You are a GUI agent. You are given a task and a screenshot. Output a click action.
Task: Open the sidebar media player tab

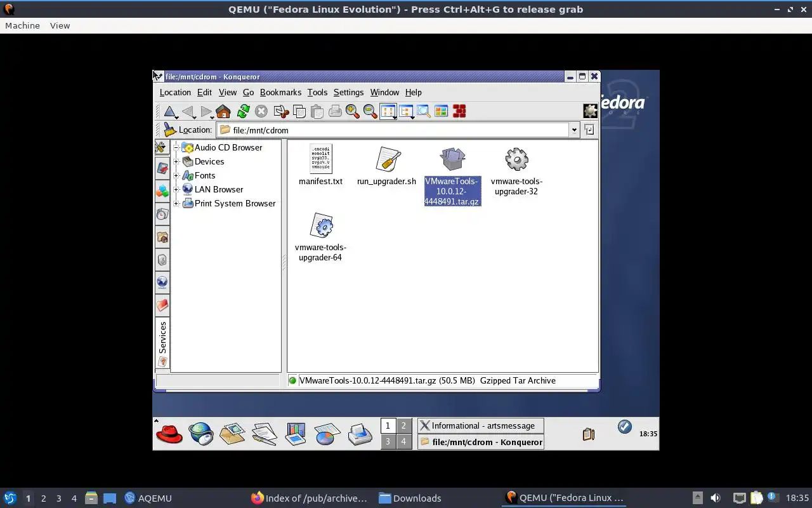pyautogui.click(x=162, y=260)
